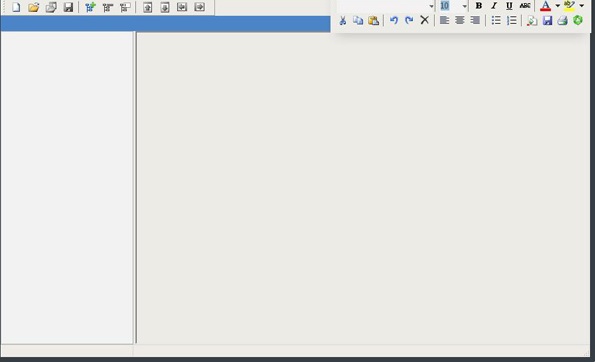Toggle Italic formatting

pyautogui.click(x=494, y=6)
